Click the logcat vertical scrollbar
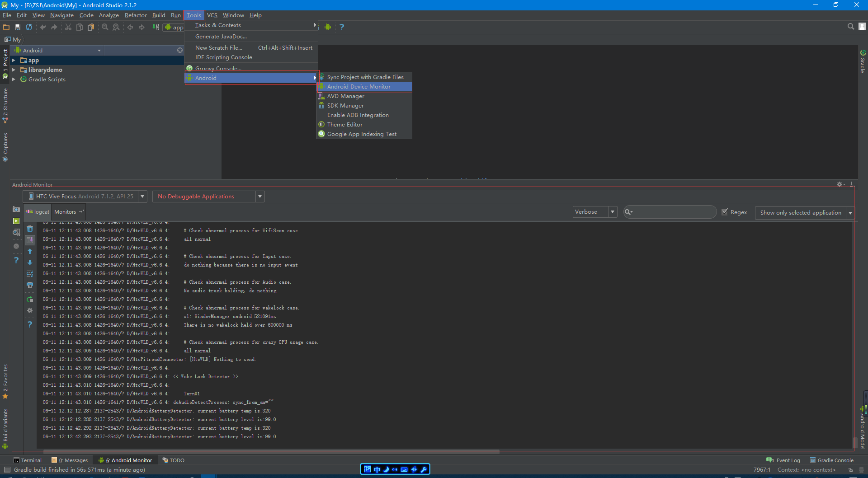Screen dimensions: 868x478 [x=855, y=443]
